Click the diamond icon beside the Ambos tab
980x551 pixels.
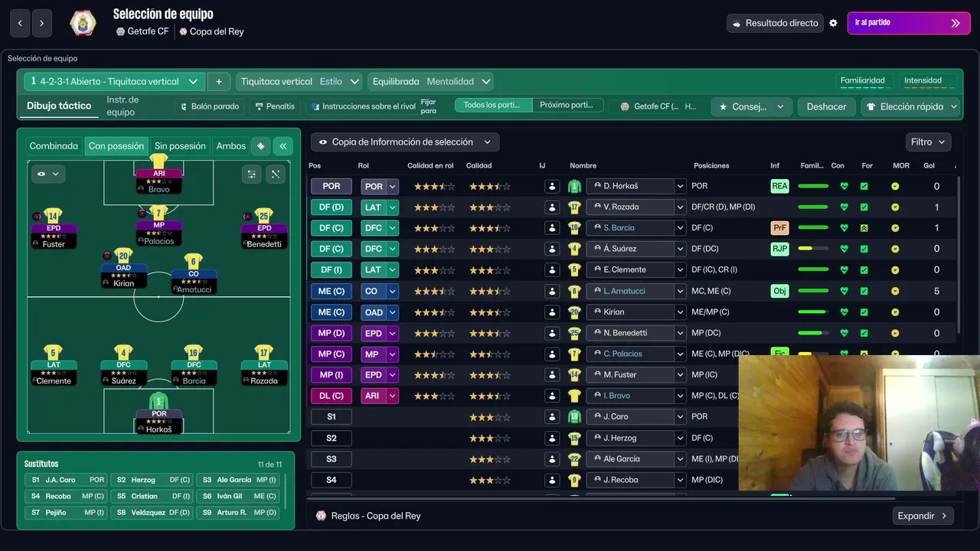click(260, 146)
